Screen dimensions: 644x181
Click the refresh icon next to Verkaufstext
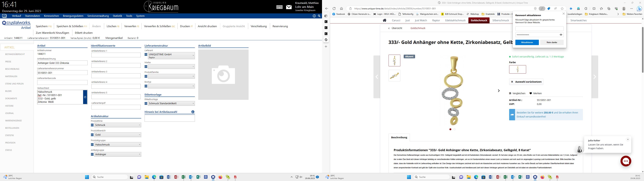85,97
